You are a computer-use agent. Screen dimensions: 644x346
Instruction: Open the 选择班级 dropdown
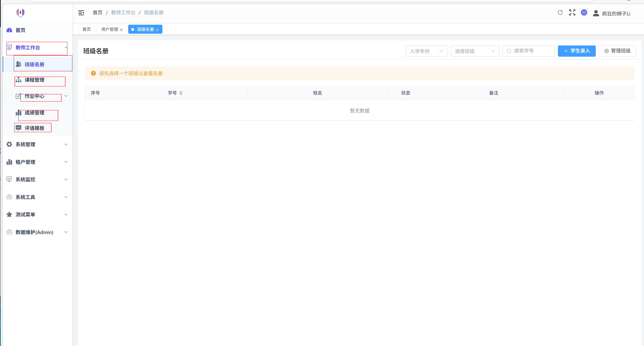coord(475,51)
